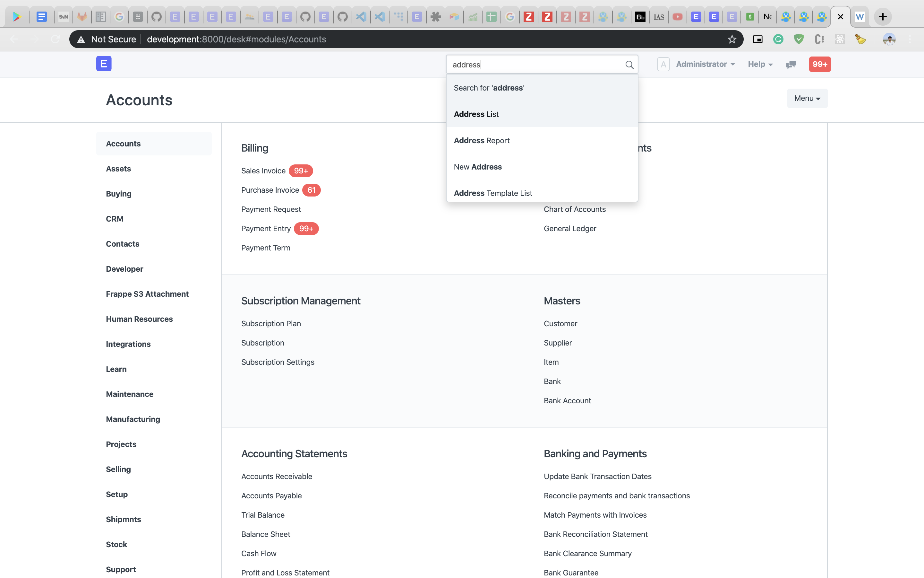The width and height of the screenshot is (924, 578).
Task: Click the Purchase Invoice 61 count badge
Action: click(312, 190)
